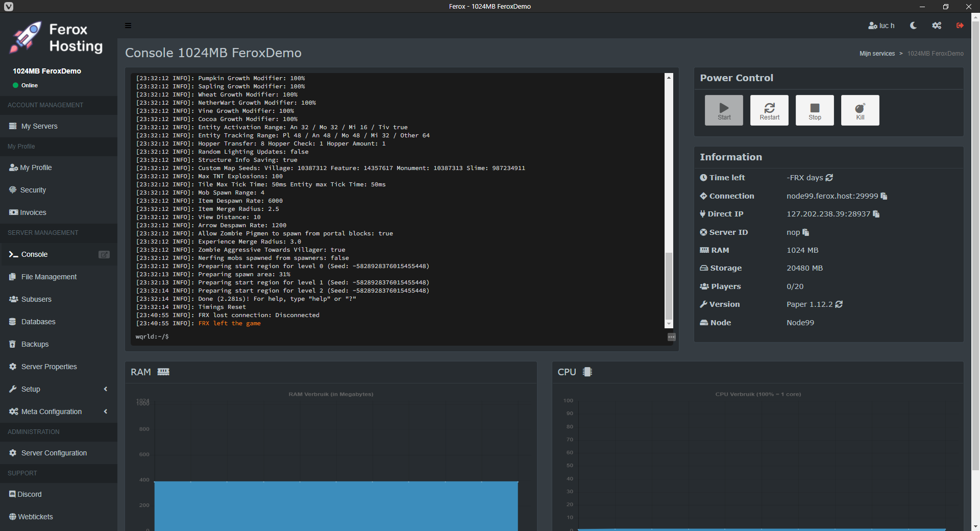Open Subusers page
This screenshot has height=531, width=980.
pyautogui.click(x=59, y=299)
